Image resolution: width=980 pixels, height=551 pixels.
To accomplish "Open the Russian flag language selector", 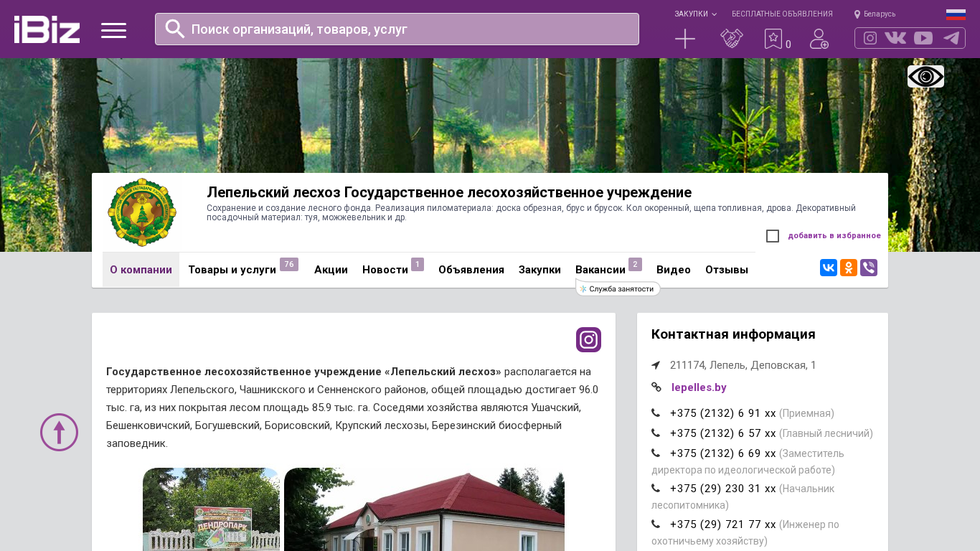I will (956, 14).
